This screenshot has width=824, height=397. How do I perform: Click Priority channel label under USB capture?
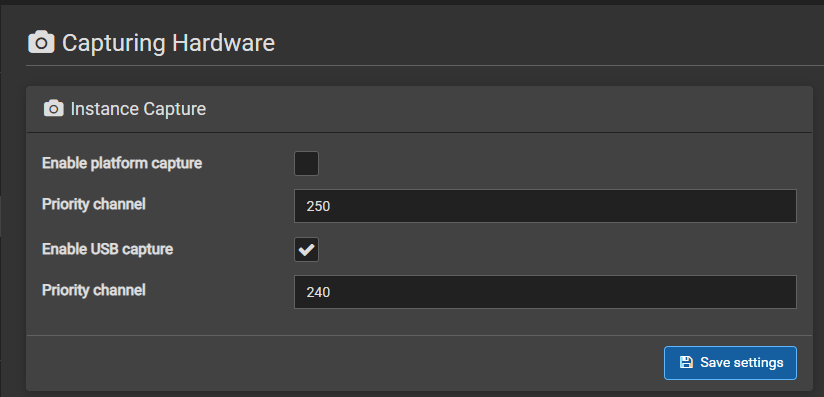click(x=94, y=290)
